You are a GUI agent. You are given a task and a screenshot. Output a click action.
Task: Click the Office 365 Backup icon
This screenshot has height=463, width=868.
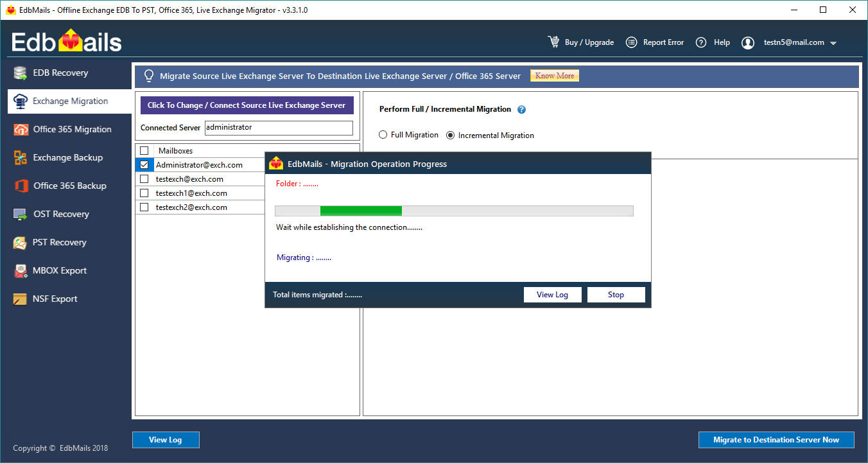point(21,186)
